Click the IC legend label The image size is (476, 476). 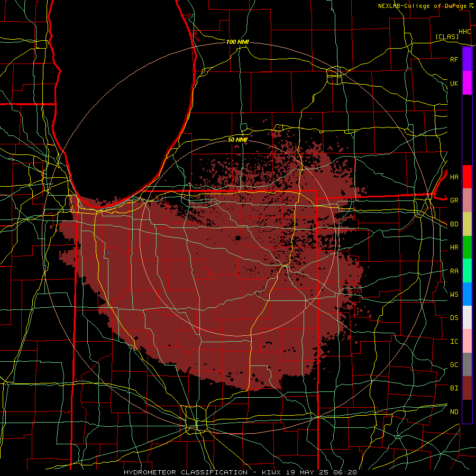pyautogui.click(x=454, y=342)
